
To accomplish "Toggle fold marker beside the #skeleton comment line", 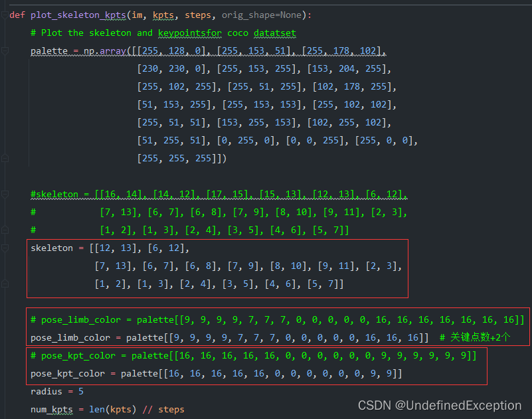I will tap(5, 195).
